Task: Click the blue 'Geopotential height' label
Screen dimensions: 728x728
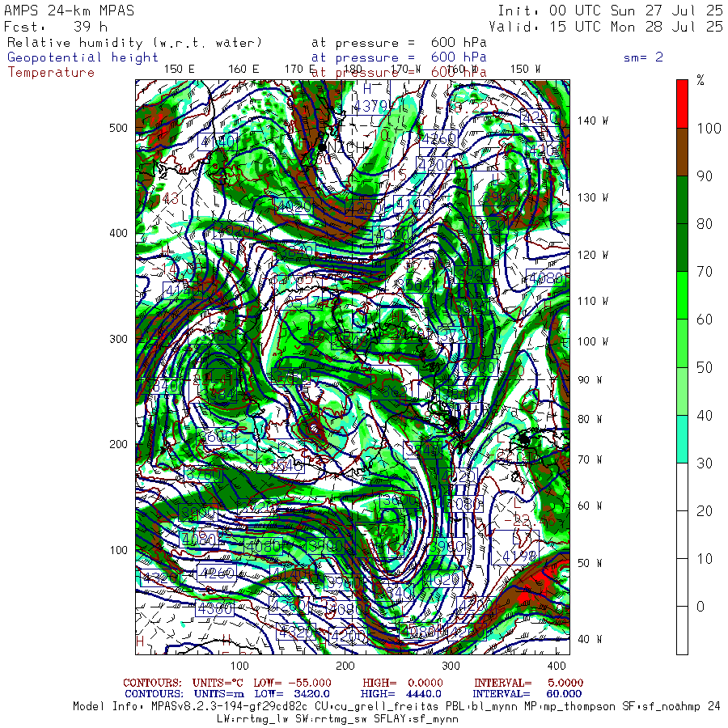Action: (x=83, y=57)
